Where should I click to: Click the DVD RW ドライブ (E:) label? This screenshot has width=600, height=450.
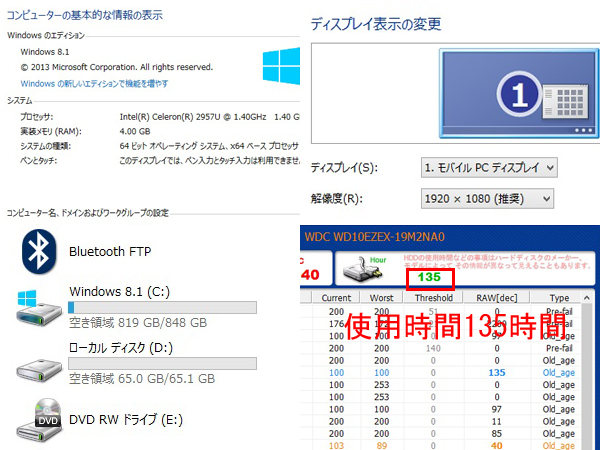point(126,420)
